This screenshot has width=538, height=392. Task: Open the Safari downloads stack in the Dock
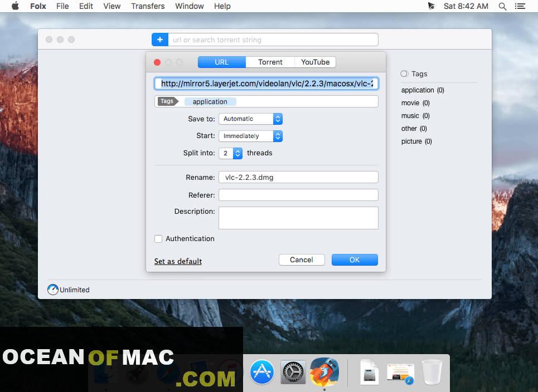[x=400, y=373]
